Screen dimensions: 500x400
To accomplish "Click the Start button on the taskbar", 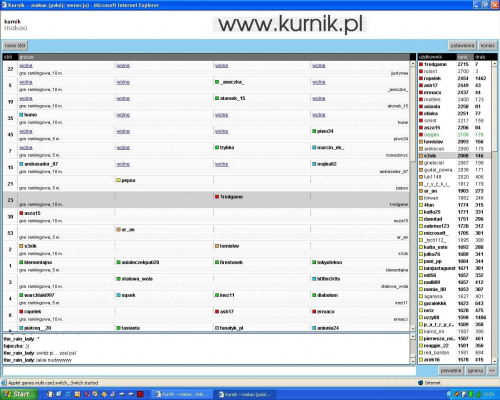I will [x=18, y=394].
